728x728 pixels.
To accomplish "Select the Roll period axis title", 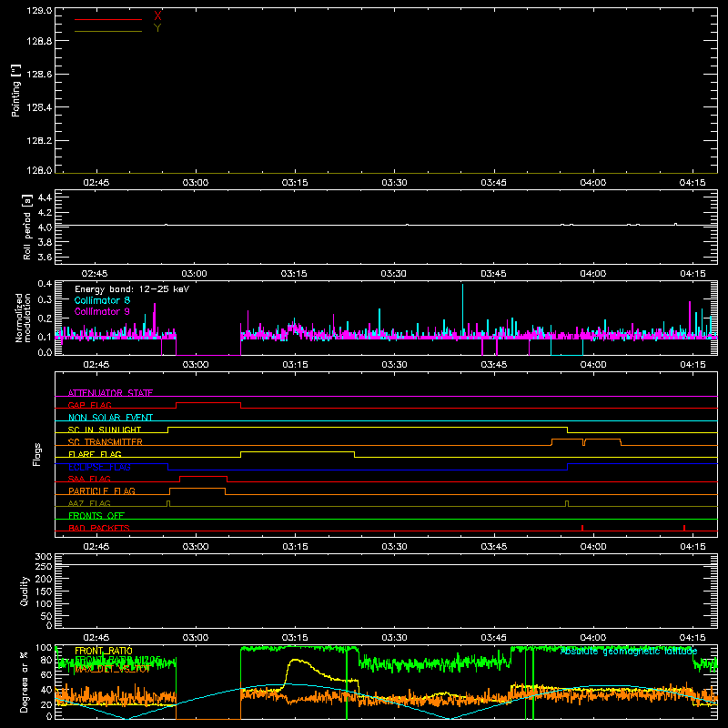I will (27, 227).
